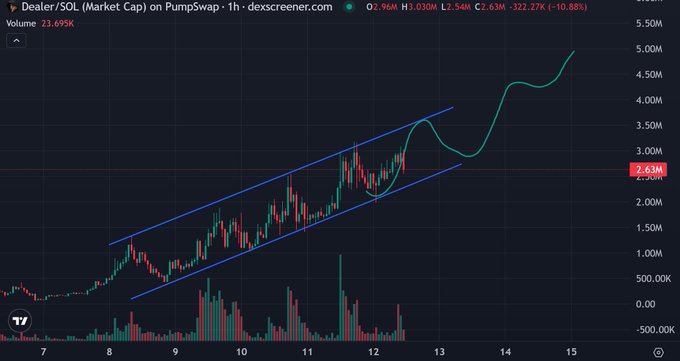Collapse the indicator legend chevron
Screen dimensions: 680x361
[16, 41]
